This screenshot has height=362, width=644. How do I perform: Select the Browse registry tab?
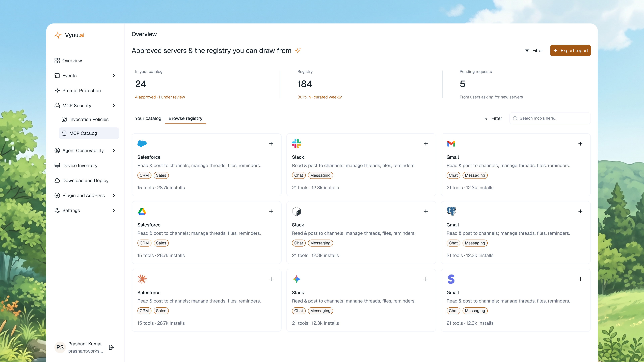(185, 118)
